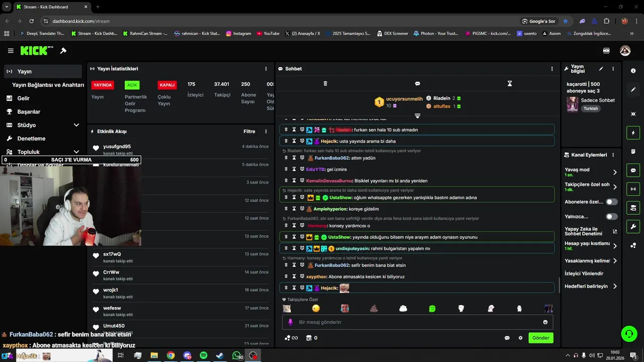Expand the Topluluk sidebar section
This screenshot has height=362, width=644.
pyautogui.click(x=76, y=152)
